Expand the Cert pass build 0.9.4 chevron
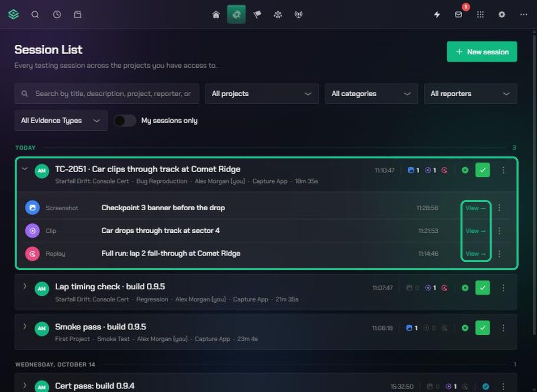The width and height of the screenshot is (537, 392). (x=25, y=385)
